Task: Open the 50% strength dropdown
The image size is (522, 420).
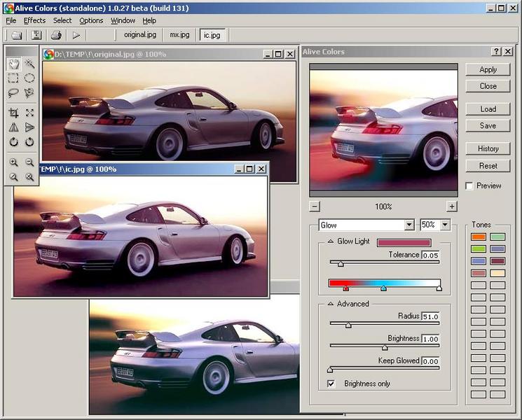Action: [x=445, y=225]
